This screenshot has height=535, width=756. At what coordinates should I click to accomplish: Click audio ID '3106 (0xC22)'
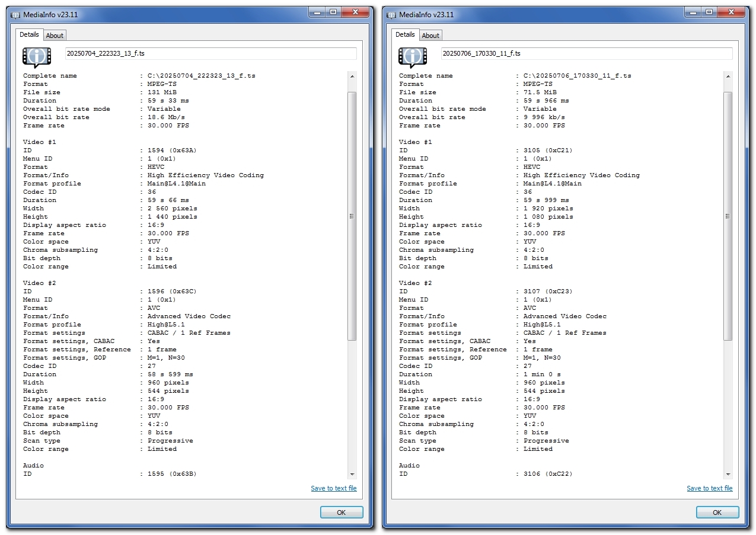548,474
